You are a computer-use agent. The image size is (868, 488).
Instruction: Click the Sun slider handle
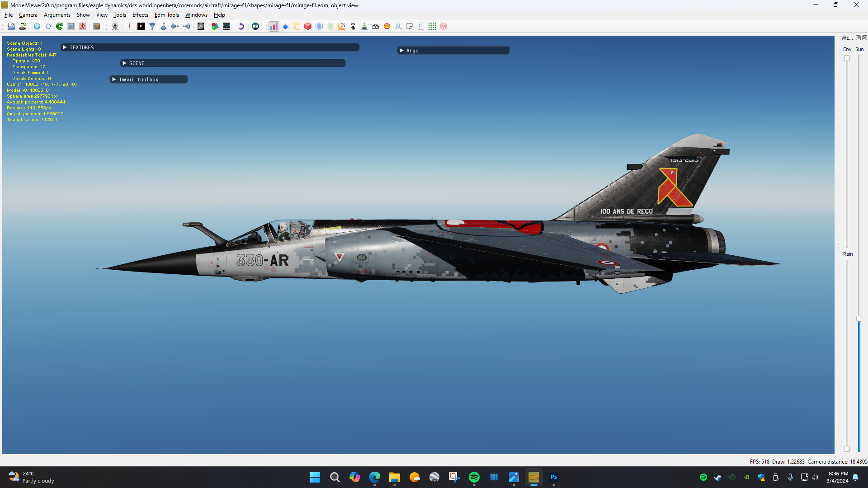pos(859,319)
